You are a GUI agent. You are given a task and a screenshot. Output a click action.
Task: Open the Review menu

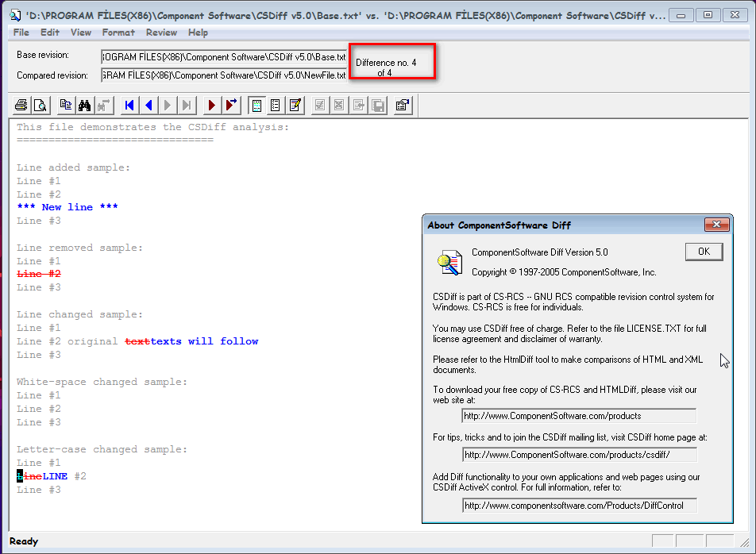pos(161,33)
